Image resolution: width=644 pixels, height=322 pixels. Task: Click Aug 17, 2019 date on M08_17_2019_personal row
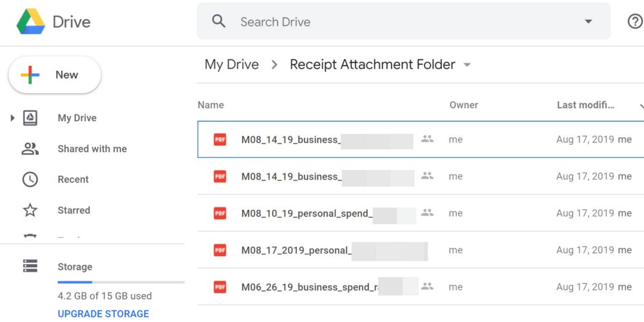click(x=585, y=250)
